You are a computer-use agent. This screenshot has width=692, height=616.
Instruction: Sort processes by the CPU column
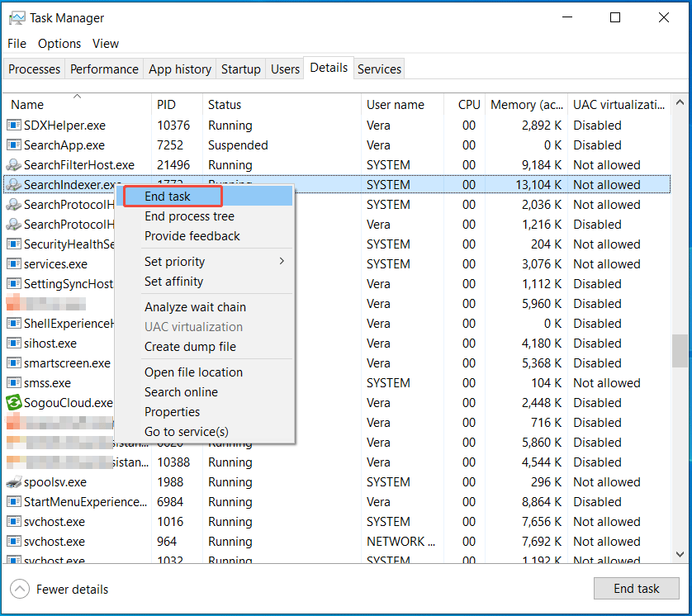(468, 104)
